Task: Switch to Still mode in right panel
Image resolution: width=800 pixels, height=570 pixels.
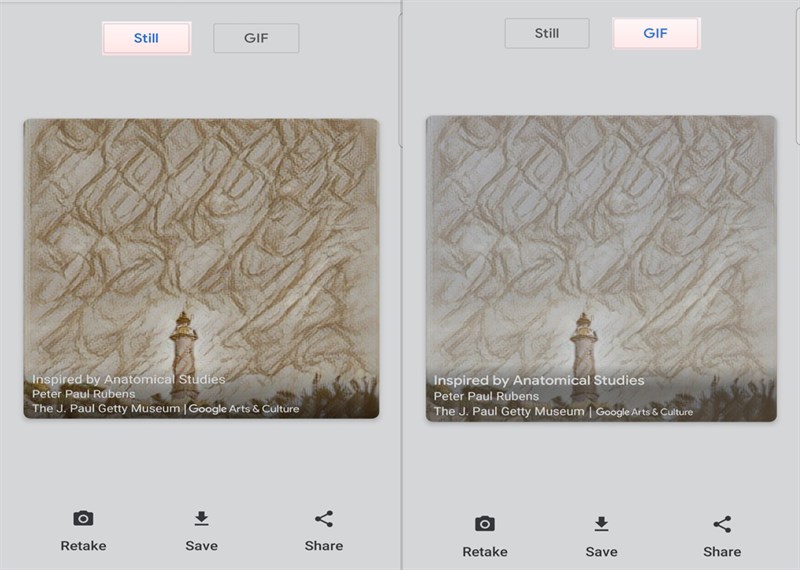Action: tap(547, 33)
